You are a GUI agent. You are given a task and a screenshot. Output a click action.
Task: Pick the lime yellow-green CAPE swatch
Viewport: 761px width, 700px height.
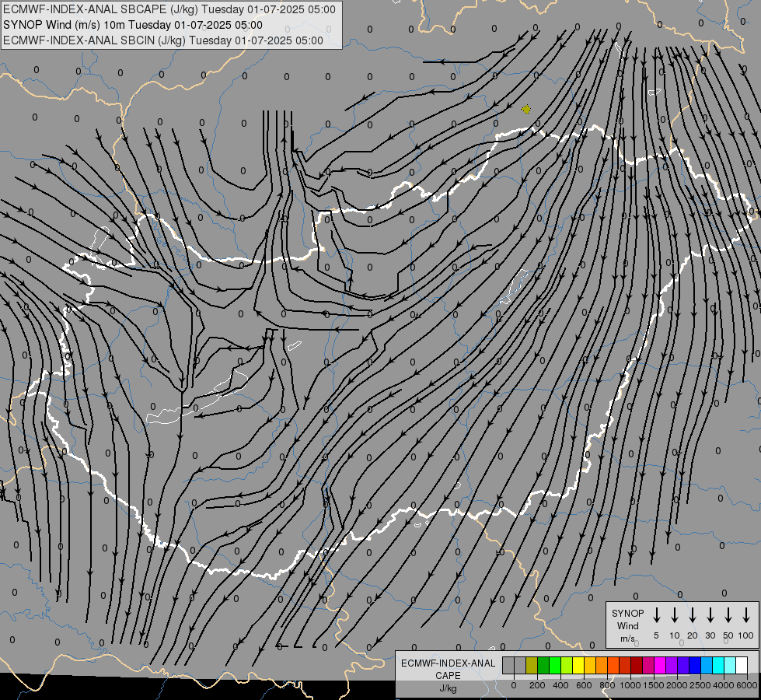[x=567, y=665]
